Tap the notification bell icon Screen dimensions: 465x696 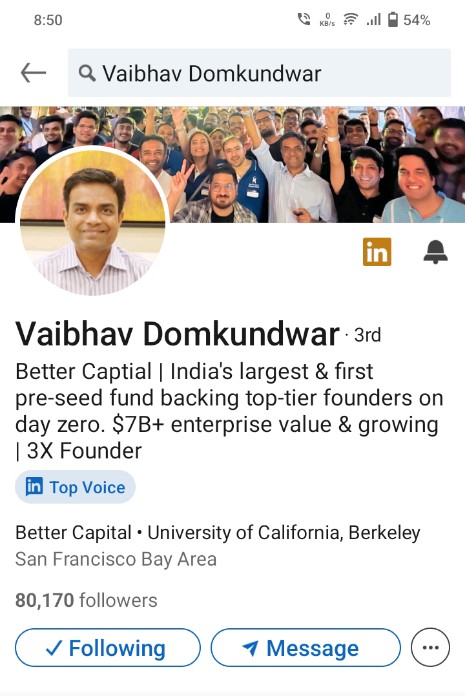[435, 252]
